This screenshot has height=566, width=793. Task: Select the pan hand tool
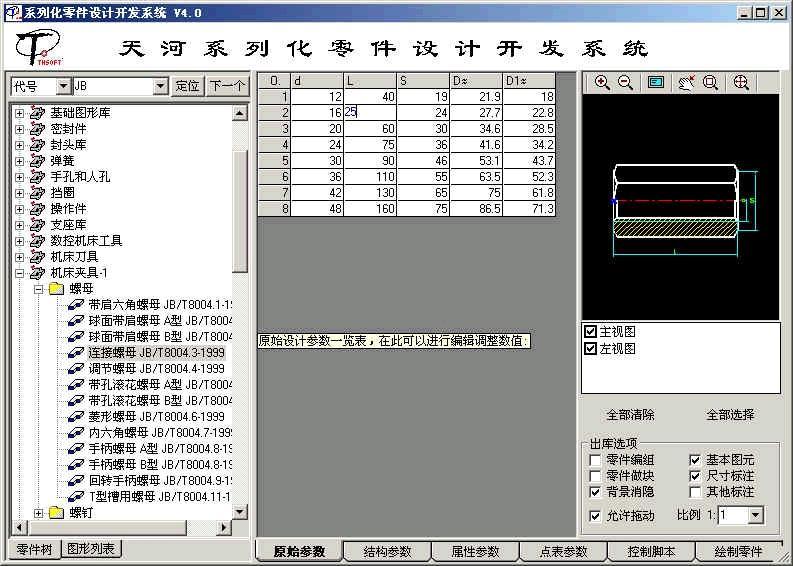click(x=686, y=83)
